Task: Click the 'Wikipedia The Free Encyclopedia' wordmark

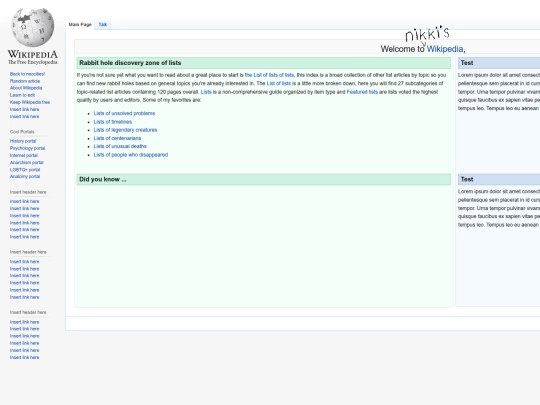Action: 33,57
